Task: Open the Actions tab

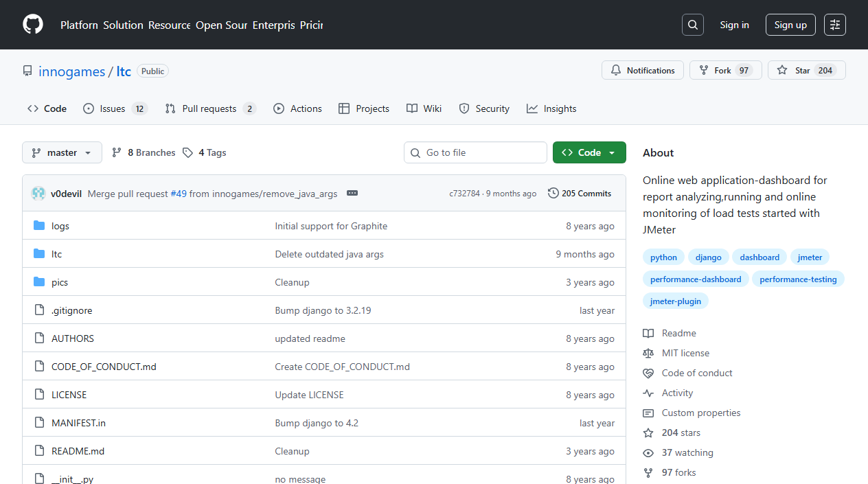Action: point(297,108)
